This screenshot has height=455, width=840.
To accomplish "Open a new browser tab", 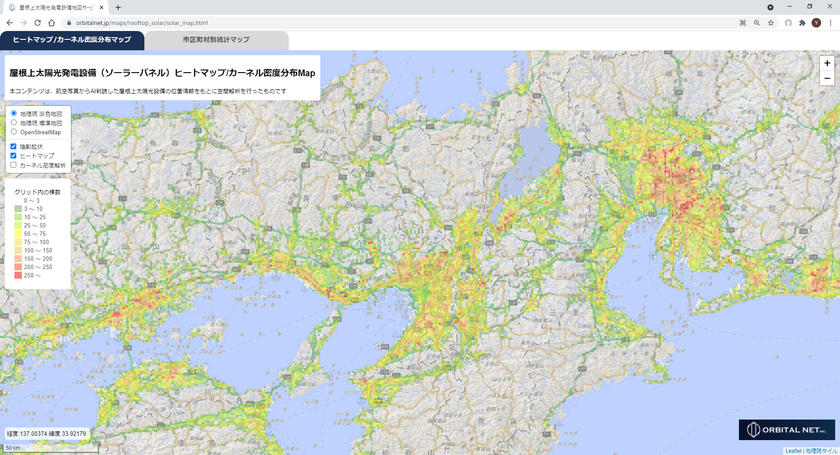I will click(x=118, y=7).
